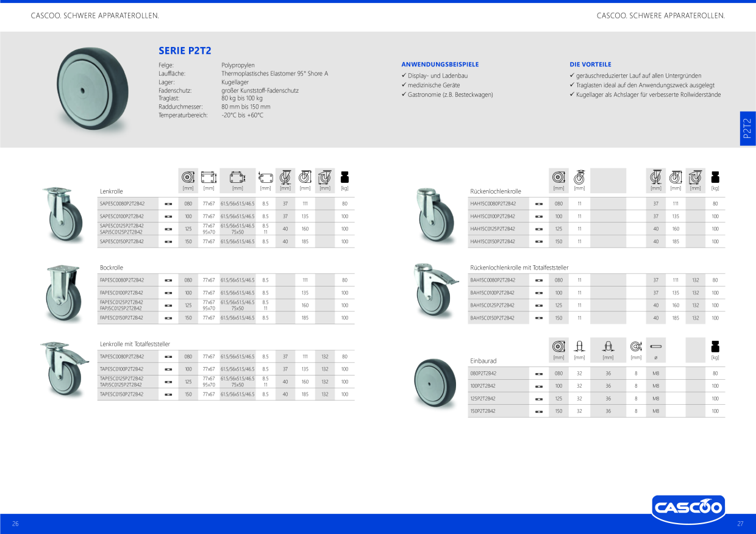The image size is (756, 534).
Task: Click the total height icon above the Lenkrolle table
Action: (x=305, y=177)
